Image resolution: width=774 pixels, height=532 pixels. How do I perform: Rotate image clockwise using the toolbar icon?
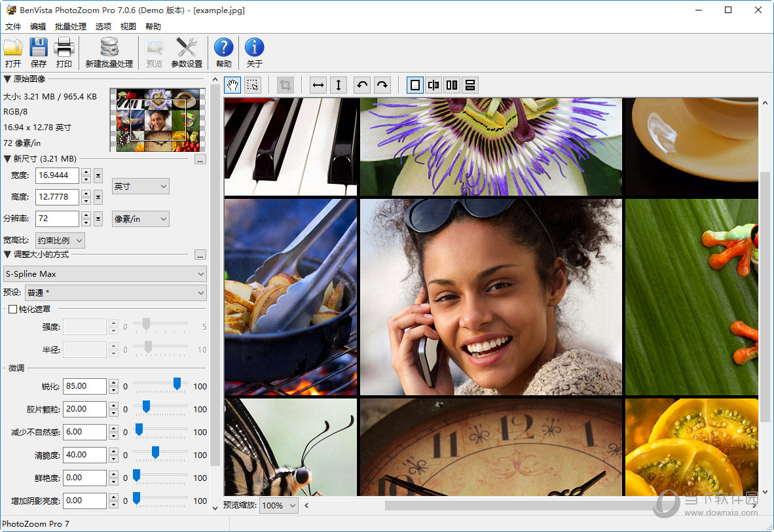382,85
